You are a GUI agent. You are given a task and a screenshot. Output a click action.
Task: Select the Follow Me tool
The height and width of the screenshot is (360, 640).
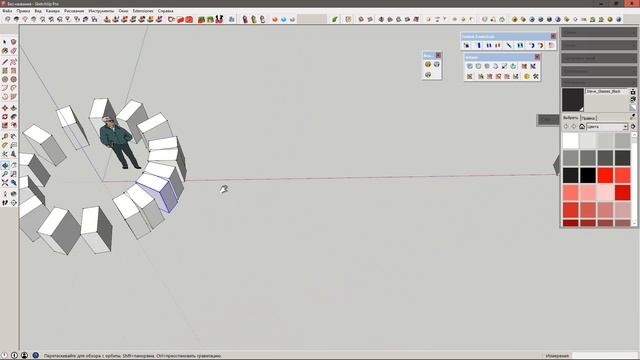coord(13,117)
